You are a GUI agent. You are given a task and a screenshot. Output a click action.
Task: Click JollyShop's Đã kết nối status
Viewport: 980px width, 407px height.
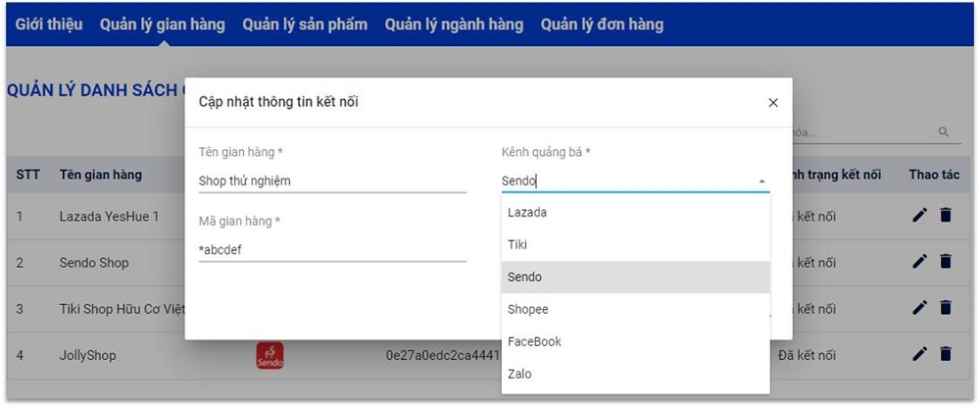tap(807, 355)
